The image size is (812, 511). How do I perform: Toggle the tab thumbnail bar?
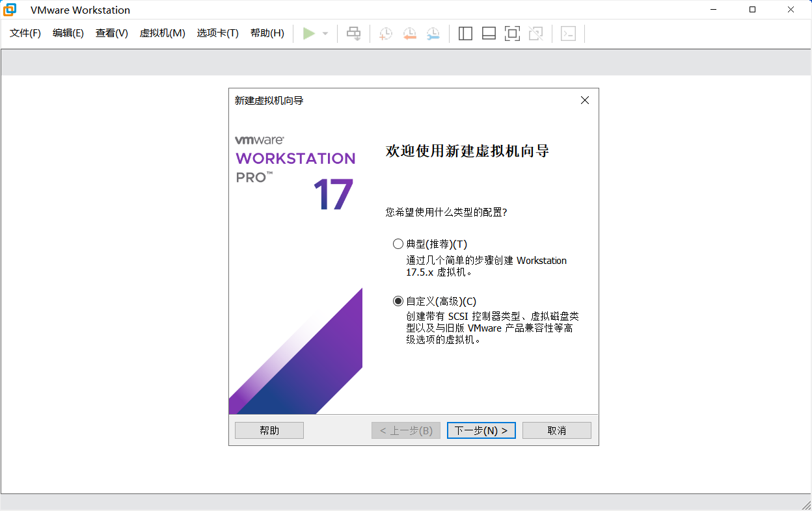click(x=489, y=33)
